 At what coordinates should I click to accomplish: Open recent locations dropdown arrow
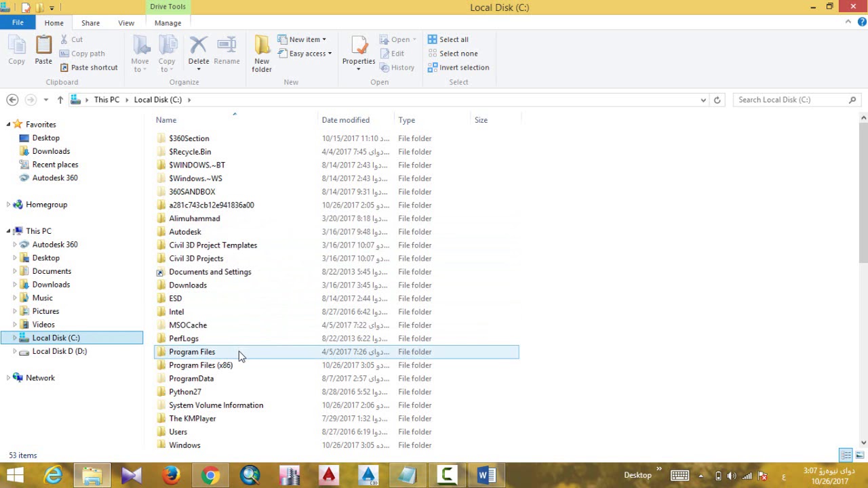click(45, 100)
